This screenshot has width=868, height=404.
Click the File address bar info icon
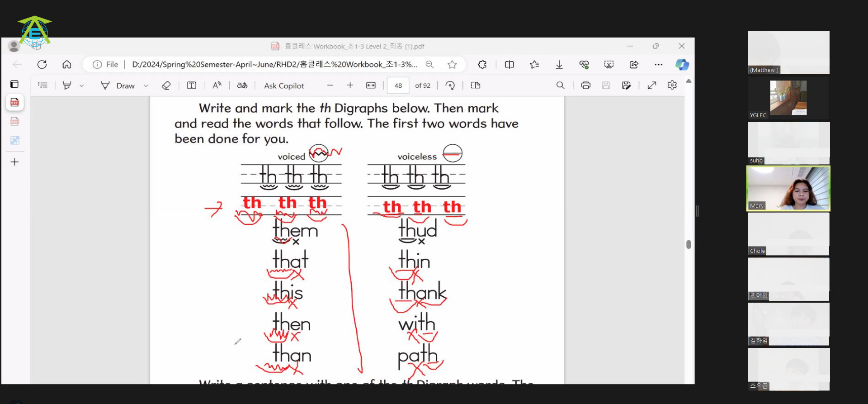pos(97,65)
